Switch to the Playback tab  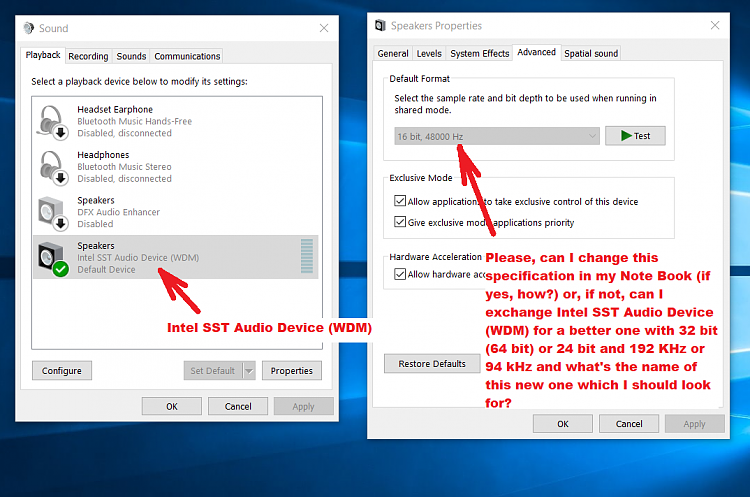(x=43, y=55)
